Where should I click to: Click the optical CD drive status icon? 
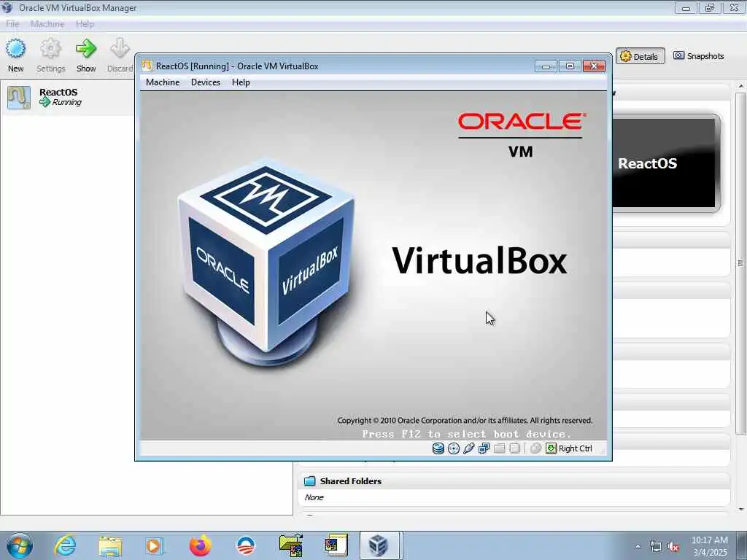[454, 448]
